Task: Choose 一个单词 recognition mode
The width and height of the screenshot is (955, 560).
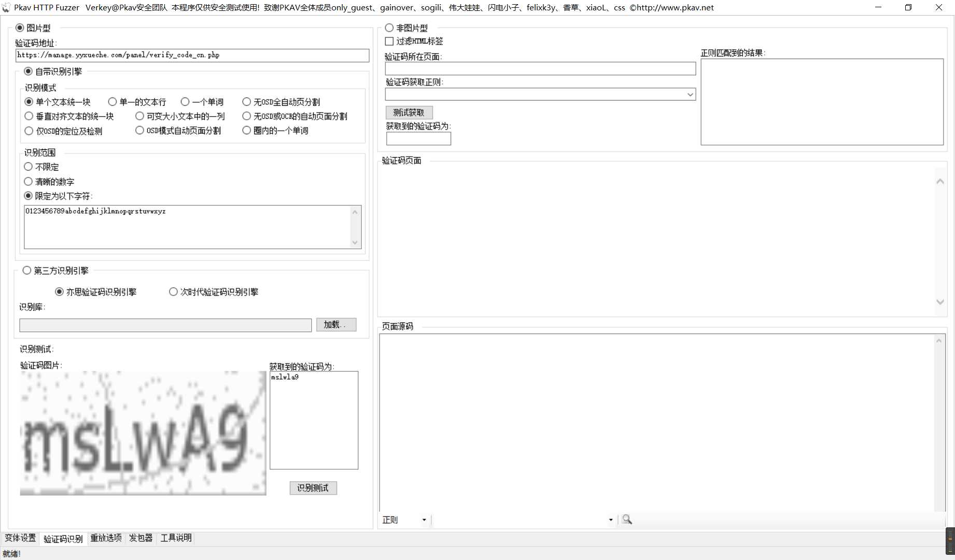Action: point(185,102)
